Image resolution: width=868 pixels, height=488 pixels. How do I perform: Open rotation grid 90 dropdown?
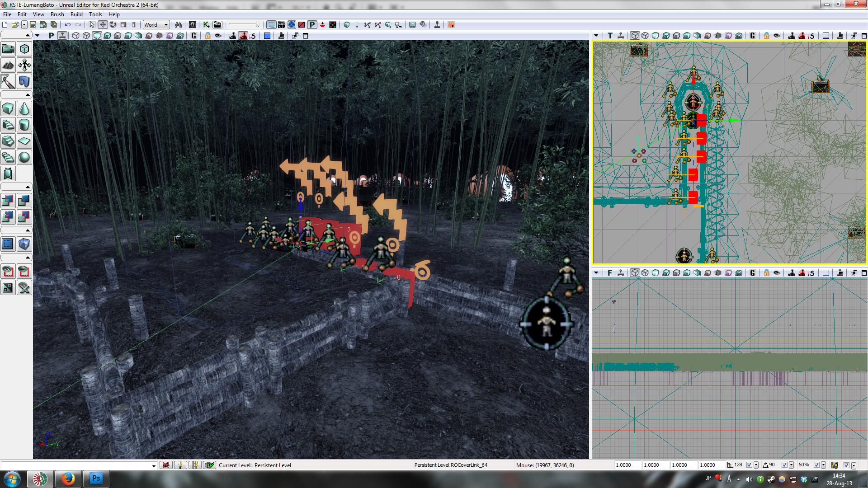[792, 465]
